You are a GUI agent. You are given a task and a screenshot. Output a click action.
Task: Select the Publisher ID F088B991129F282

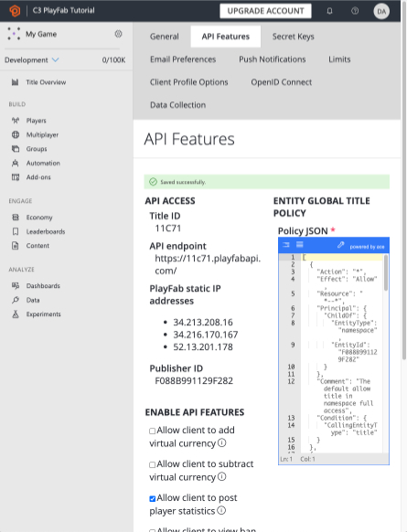(194, 380)
